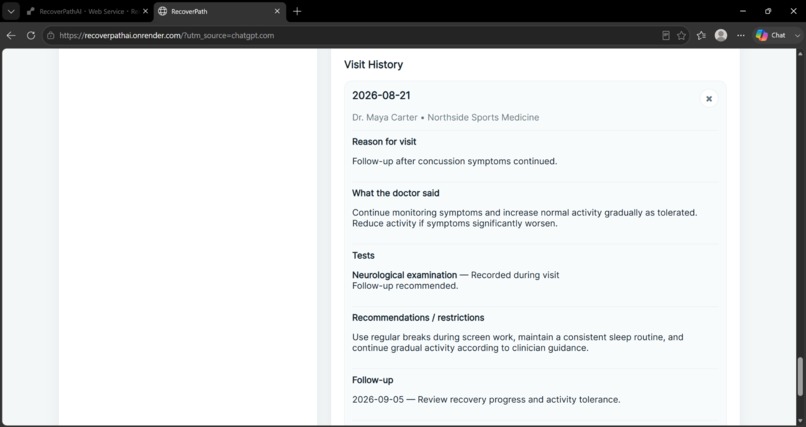Image resolution: width=806 pixels, height=427 pixels.
Task: Click the Follow-up recommended. text
Action: [405, 286]
